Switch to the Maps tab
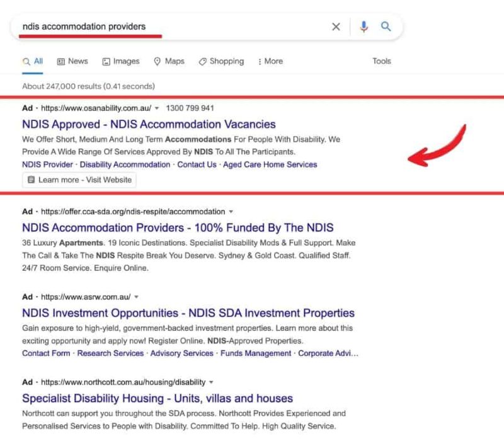 coord(169,61)
